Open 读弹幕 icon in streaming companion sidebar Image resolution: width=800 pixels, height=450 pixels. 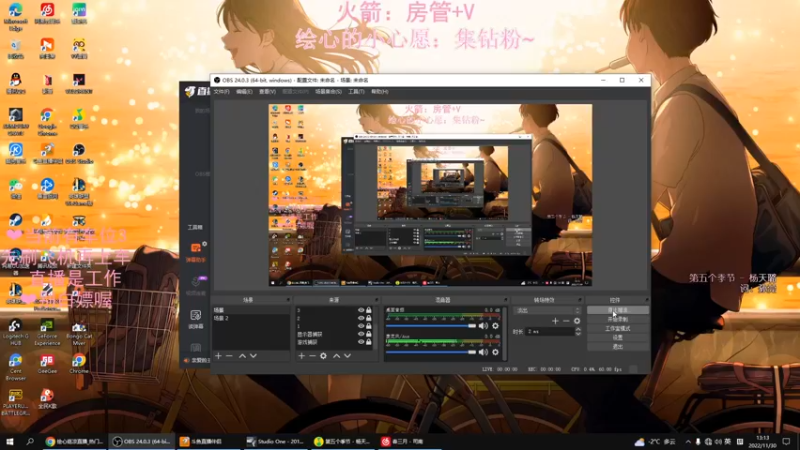196,319
